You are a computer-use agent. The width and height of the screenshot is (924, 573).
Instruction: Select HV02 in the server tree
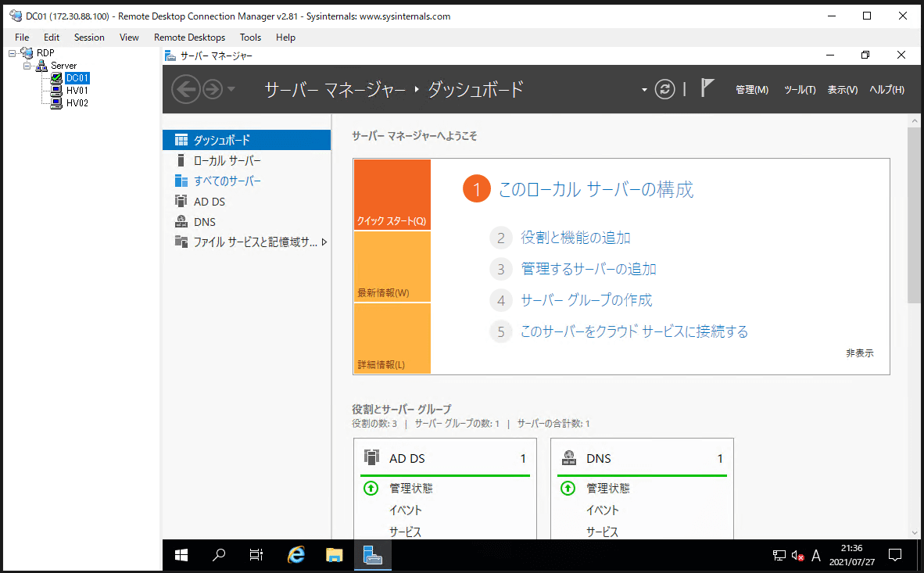77,102
